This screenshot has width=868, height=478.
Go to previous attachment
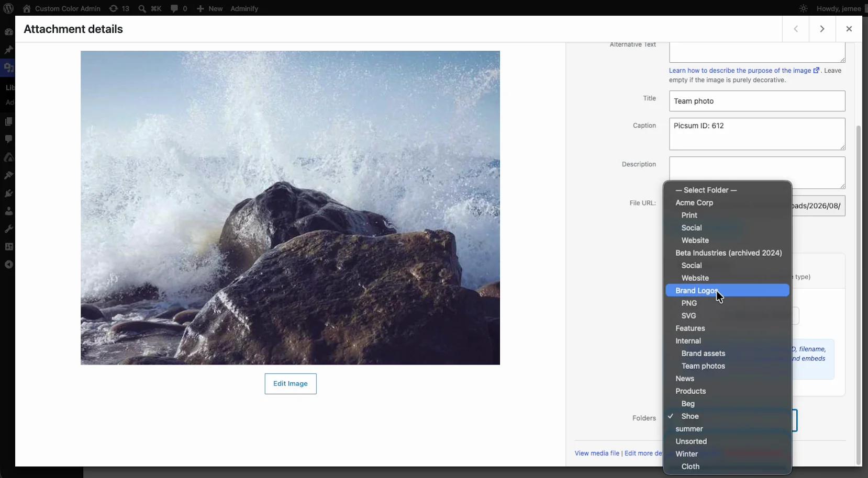796,29
